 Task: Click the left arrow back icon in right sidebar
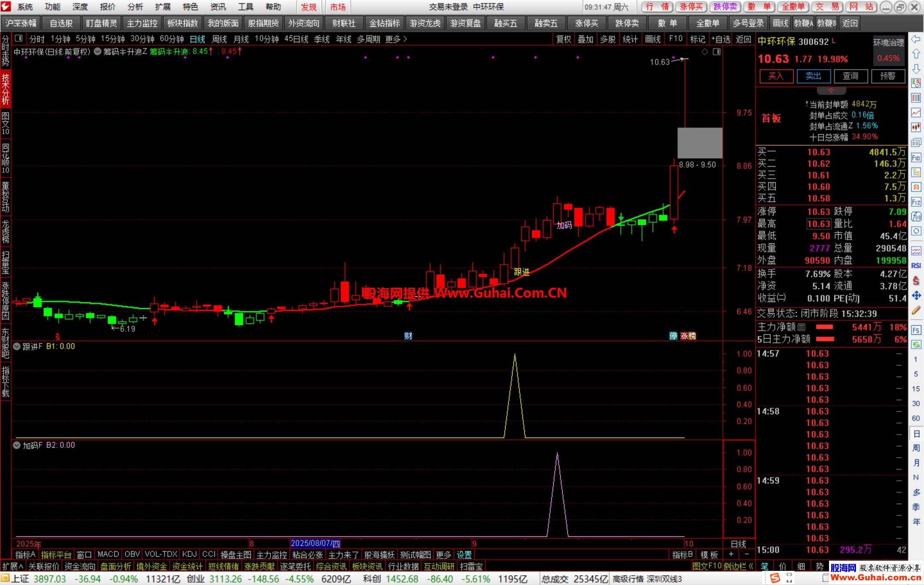click(915, 39)
